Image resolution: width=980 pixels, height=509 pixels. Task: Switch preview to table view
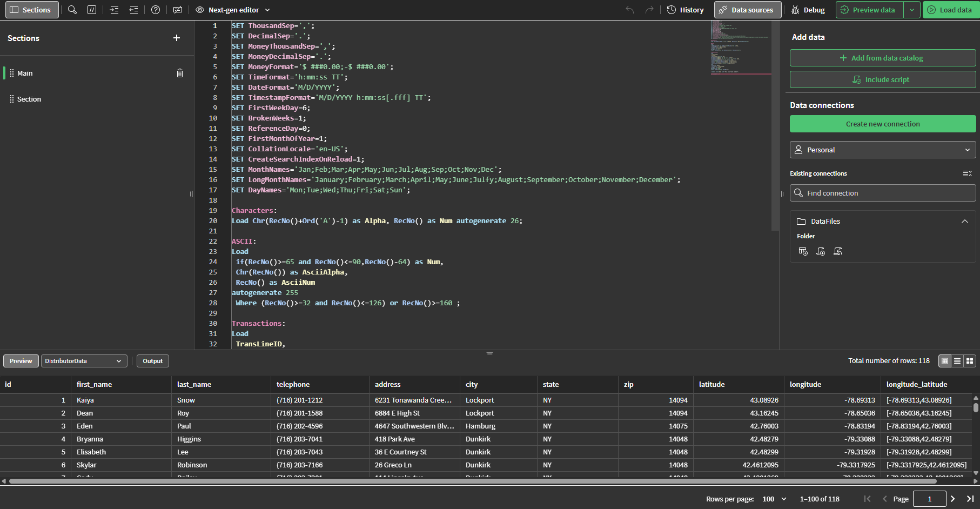point(945,361)
